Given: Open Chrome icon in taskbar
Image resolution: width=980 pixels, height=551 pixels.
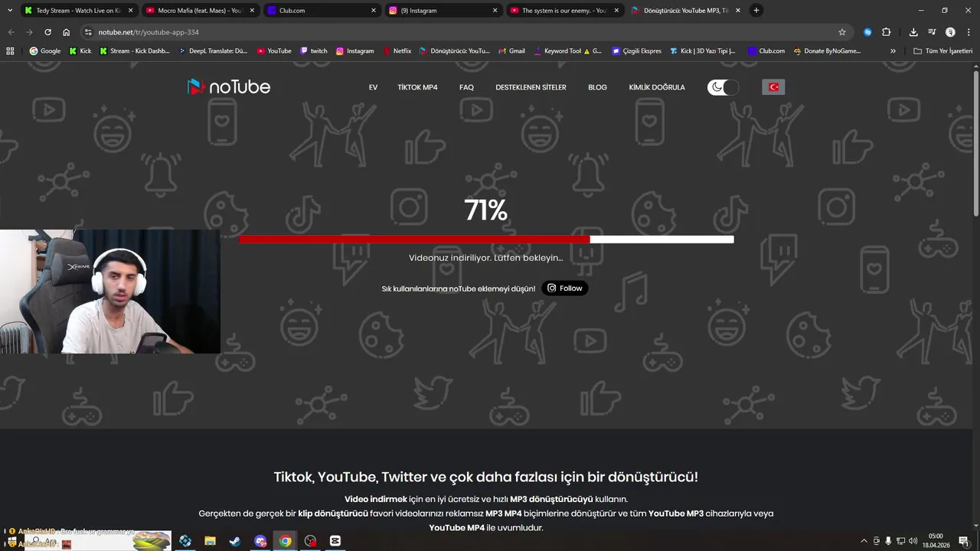Looking at the screenshot, I should coord(285,541).
